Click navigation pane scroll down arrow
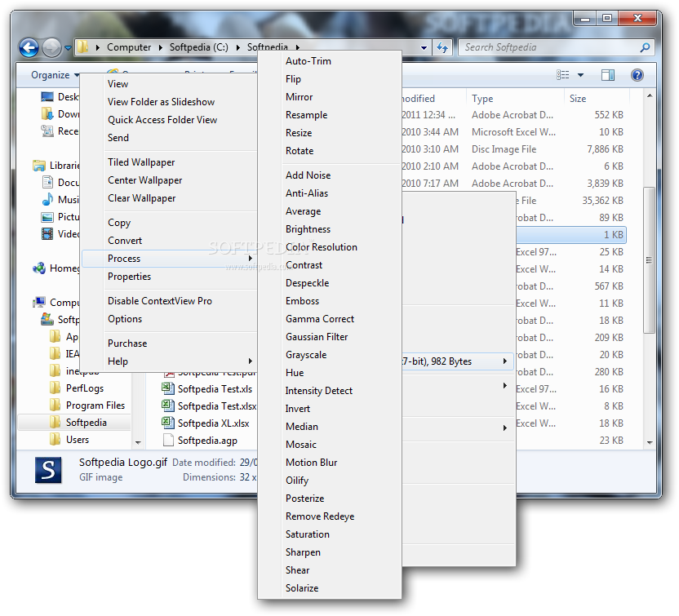Screen dimensions: 679x616 (138, 442)
